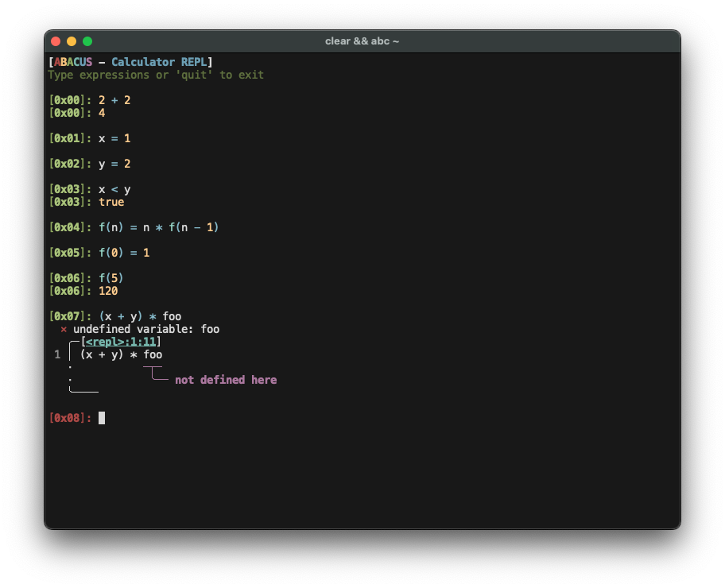
Task: Select the 'not defined here' annotation marker
Action: (227, 380)
